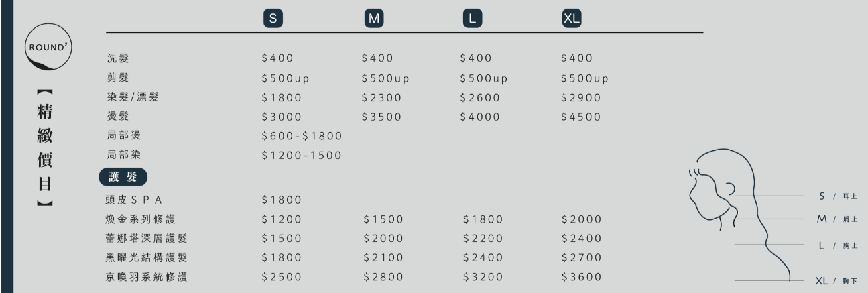This screenshot has height=293, width=868.
Task: Click the 染髮/漂髮 service label
Action: (133, 97)
